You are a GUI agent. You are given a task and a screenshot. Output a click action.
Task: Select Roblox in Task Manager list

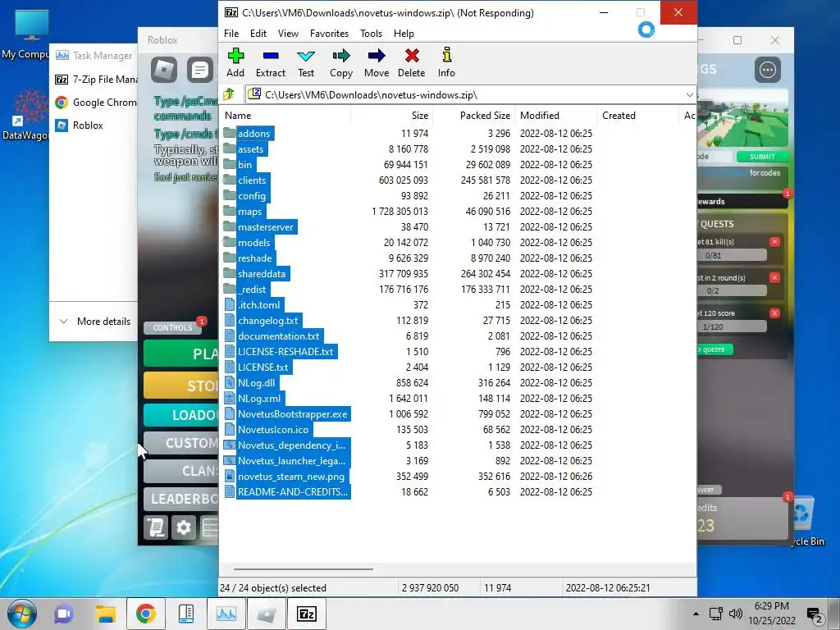click(80, 125)
